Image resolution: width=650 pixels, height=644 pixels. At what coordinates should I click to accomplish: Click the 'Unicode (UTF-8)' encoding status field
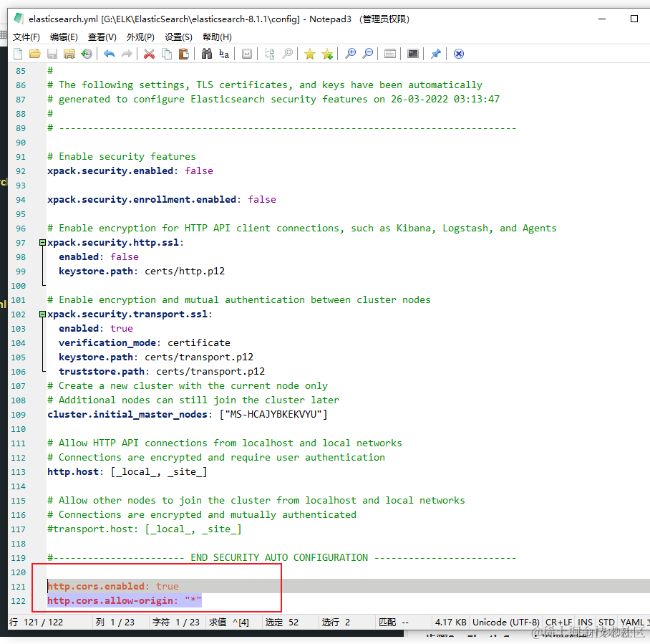pos(505,622)
